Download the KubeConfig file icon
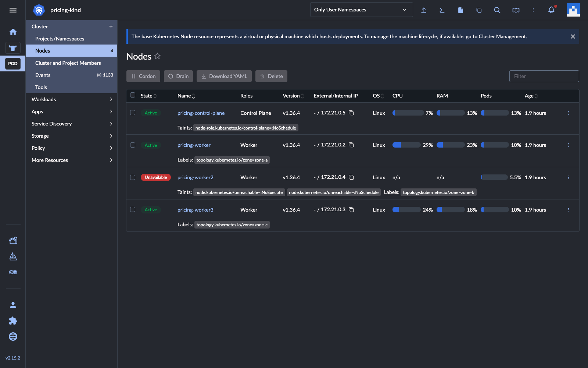The image size is (588, 368). pyautogui.click(x=460, y=10)
